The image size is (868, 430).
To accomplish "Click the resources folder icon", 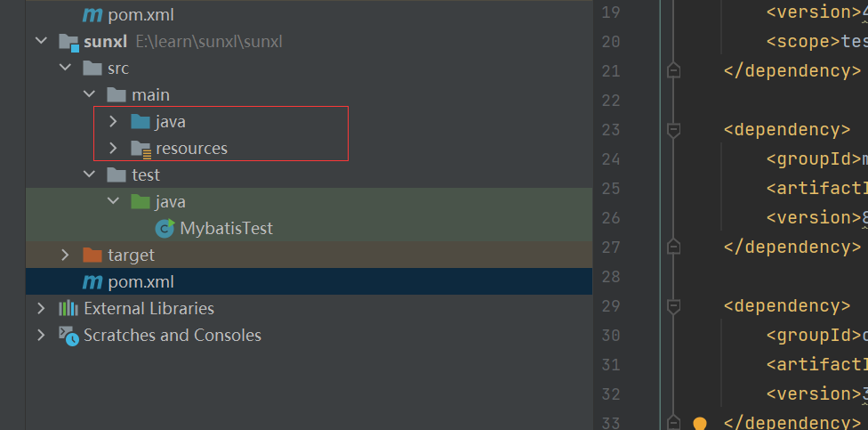I will pos(141,149).
